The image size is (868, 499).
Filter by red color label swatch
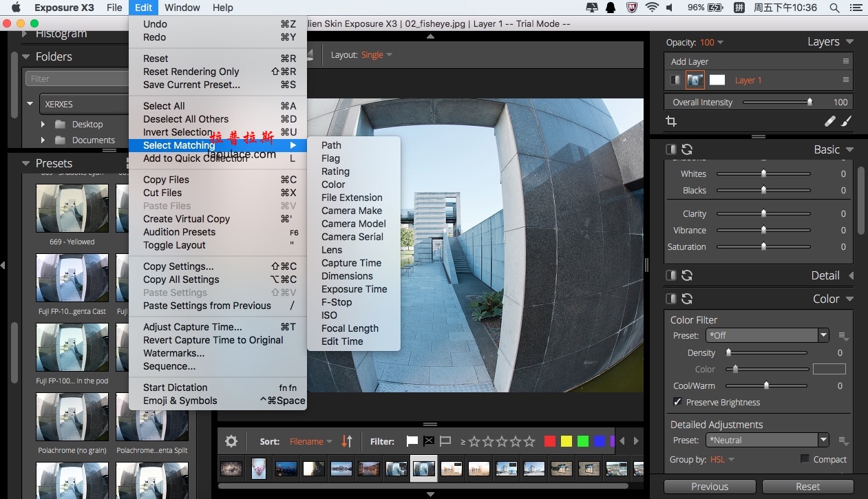(x=549, y=441)
